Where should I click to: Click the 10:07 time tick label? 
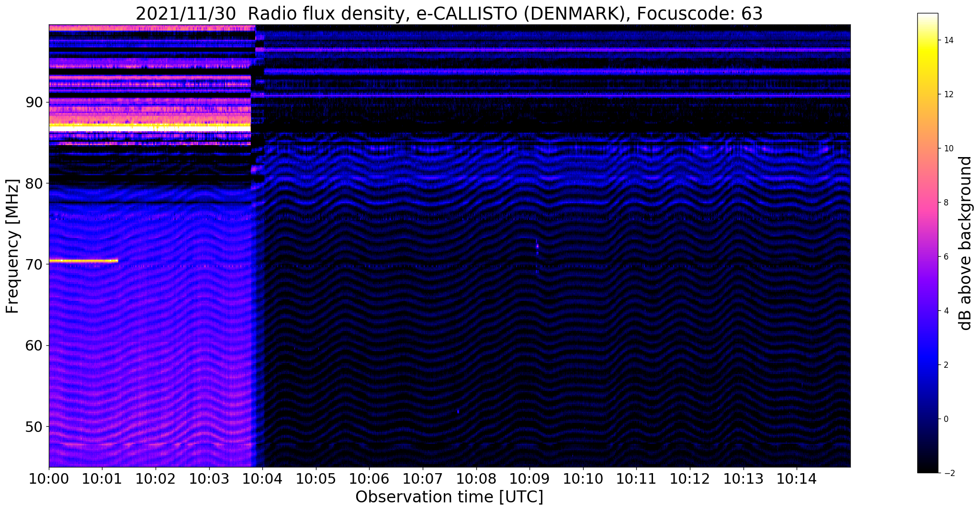pyautogui.click(x=423, y=479)
